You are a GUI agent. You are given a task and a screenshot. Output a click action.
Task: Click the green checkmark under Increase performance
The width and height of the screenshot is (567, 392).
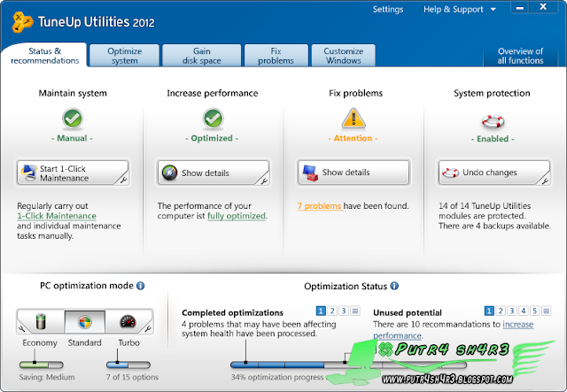click(x=213, y=119)
